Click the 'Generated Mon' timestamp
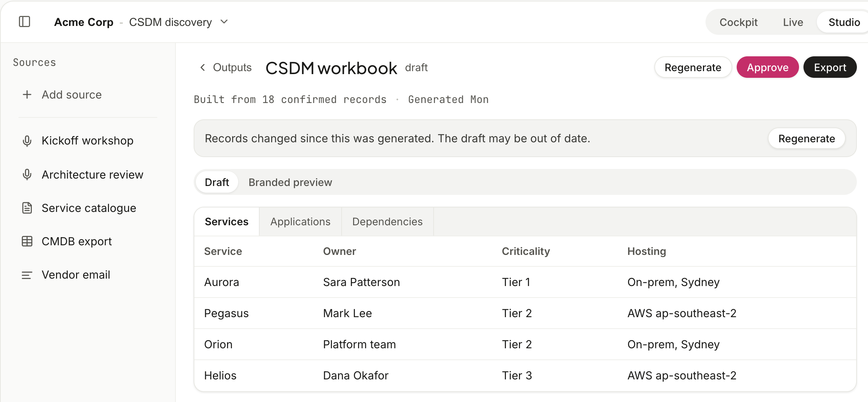 pos(448,100)
